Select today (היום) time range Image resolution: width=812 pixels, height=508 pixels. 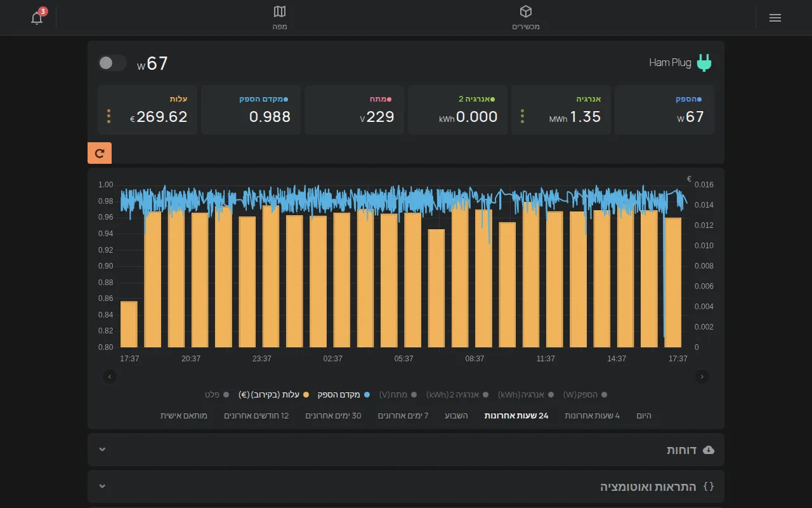644,416
